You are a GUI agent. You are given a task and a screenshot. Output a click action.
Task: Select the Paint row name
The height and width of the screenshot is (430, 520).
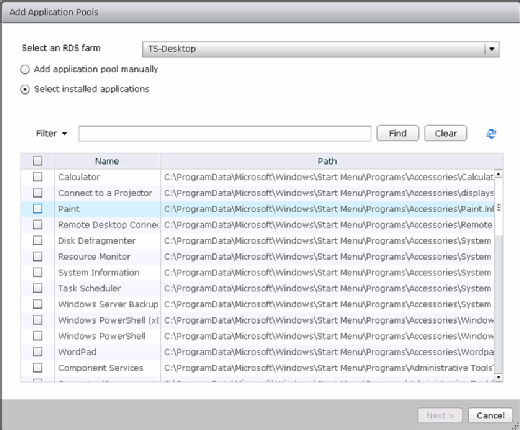pyautogui.click(x=69, y=209)
